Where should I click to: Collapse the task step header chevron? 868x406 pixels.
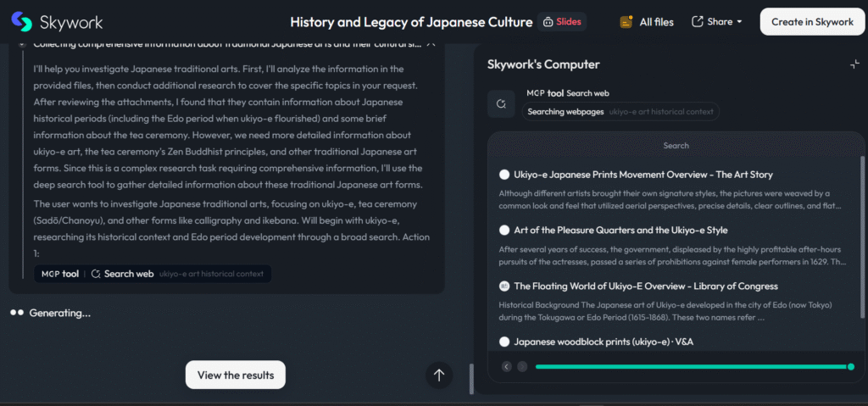click(x=431, y=42)
